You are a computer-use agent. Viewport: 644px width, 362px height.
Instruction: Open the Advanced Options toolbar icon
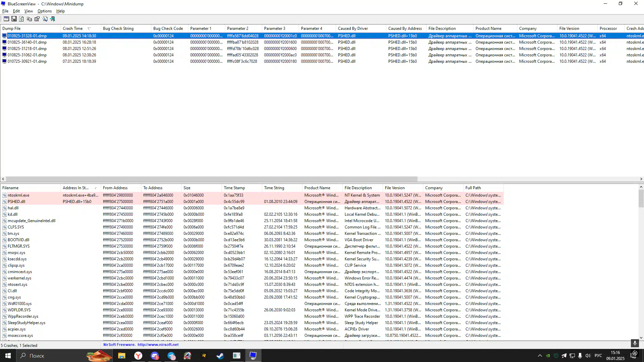(x=6, y=19)
